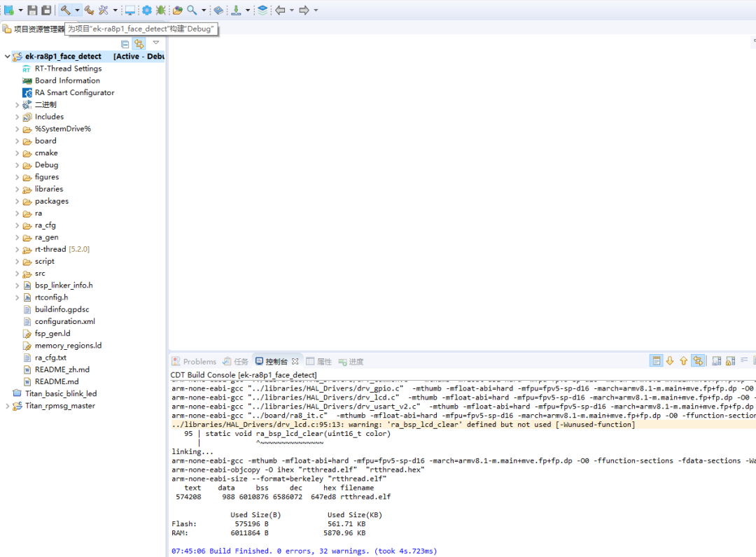Select buildinfo.gpdsc file

point(62,309)
